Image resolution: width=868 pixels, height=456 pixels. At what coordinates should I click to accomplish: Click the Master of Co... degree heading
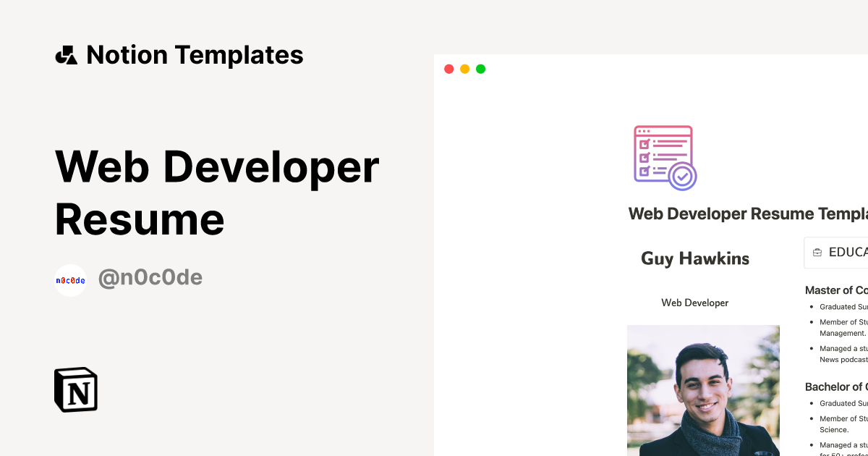coord(836,290)
